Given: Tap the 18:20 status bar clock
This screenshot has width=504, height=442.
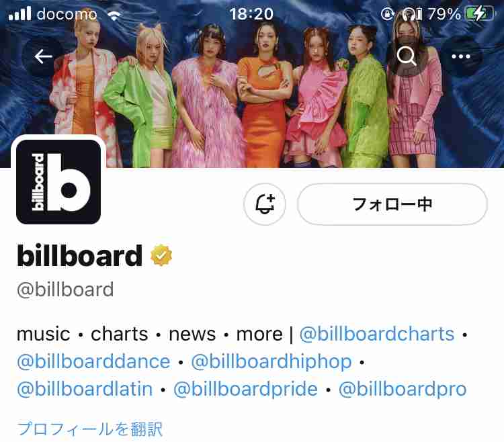Looking at the screenshot, I should [251, 14].
